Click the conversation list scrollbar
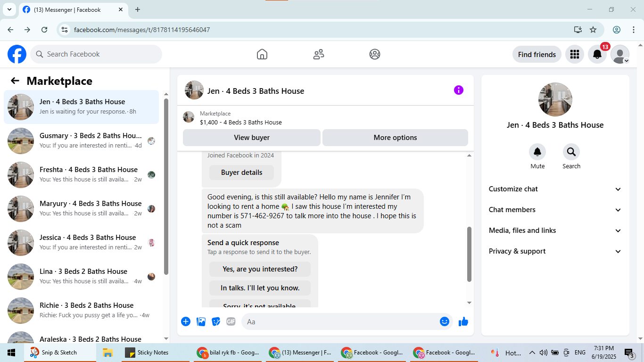The image size is (644, 362). click(166, 187)
